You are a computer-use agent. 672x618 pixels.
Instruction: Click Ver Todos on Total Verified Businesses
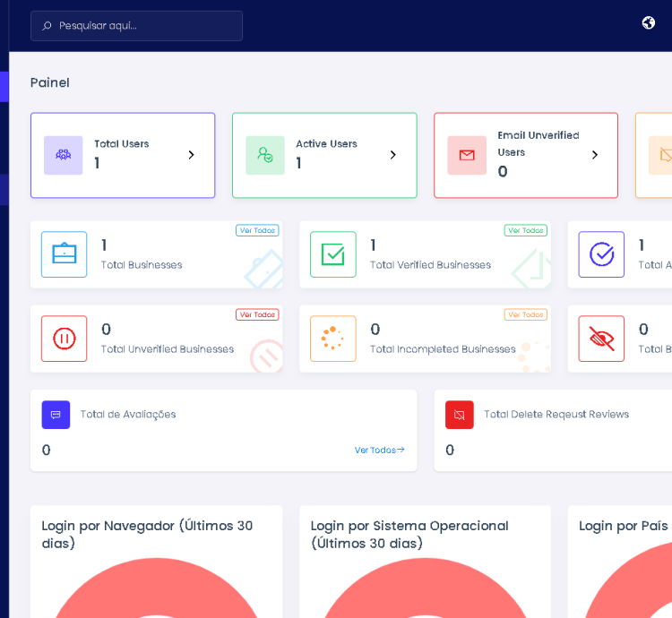pos(525,230)
